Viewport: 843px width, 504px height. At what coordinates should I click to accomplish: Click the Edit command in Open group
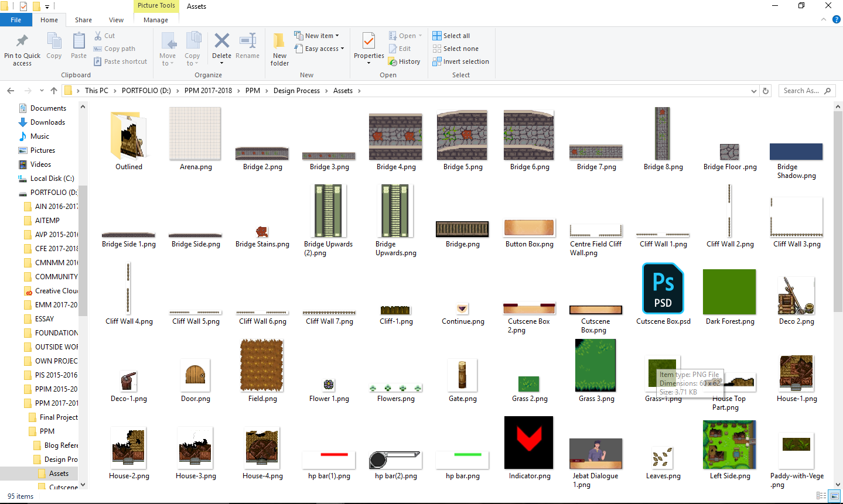tap(400, 49)
